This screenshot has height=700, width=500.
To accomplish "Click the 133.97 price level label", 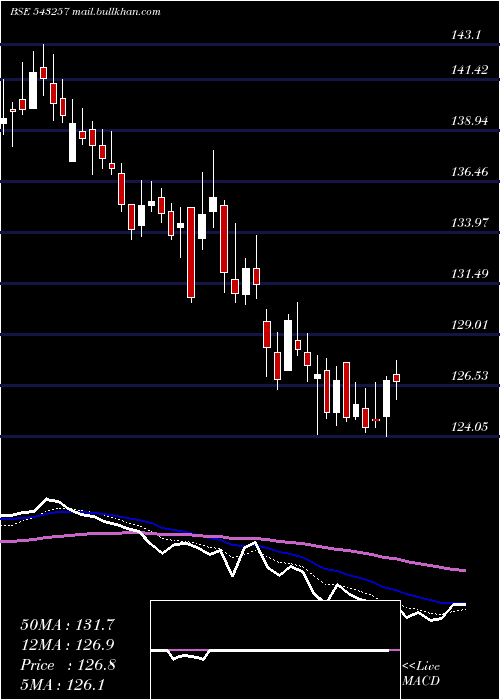I will point(470,222).
